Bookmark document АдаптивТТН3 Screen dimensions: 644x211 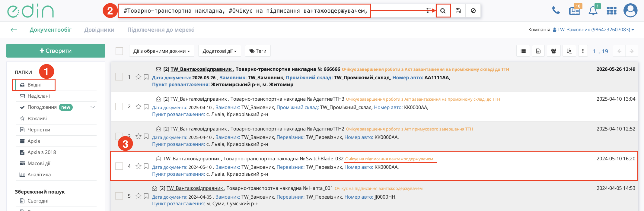146,107
